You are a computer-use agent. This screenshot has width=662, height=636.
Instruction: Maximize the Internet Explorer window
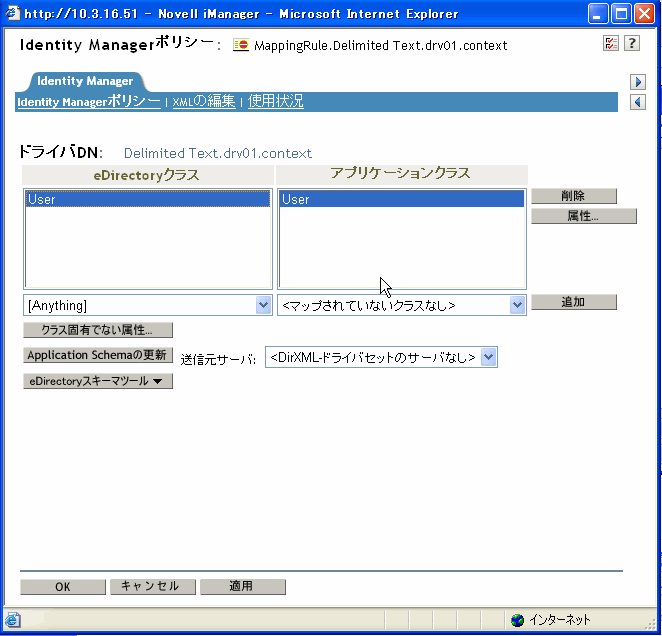(x=621, y=14)
